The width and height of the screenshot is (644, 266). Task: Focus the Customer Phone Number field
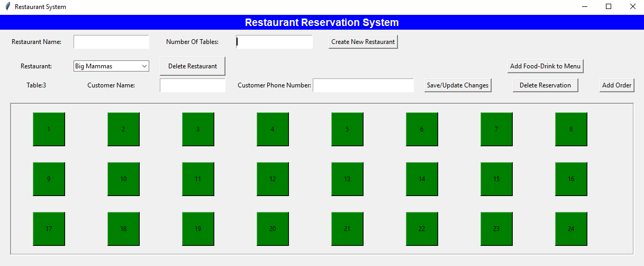(363, 85)
